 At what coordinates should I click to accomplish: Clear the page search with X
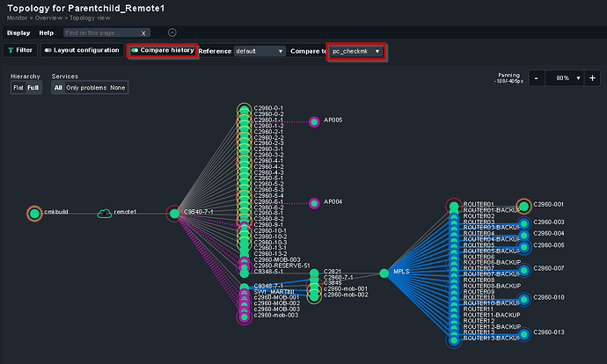point(143,33)
